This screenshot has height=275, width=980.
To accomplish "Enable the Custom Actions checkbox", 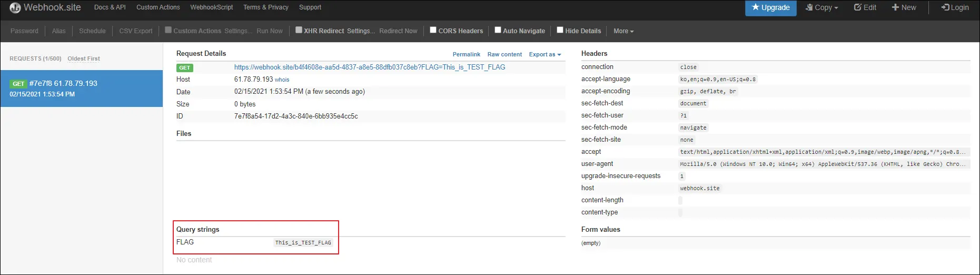I will click(169, 30).
